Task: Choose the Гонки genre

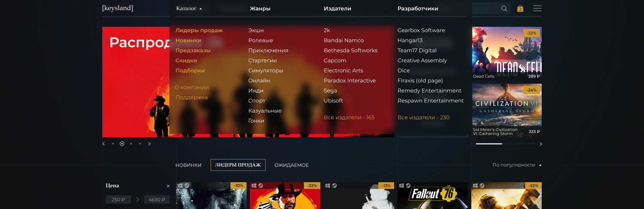Action: click(256, 121)
